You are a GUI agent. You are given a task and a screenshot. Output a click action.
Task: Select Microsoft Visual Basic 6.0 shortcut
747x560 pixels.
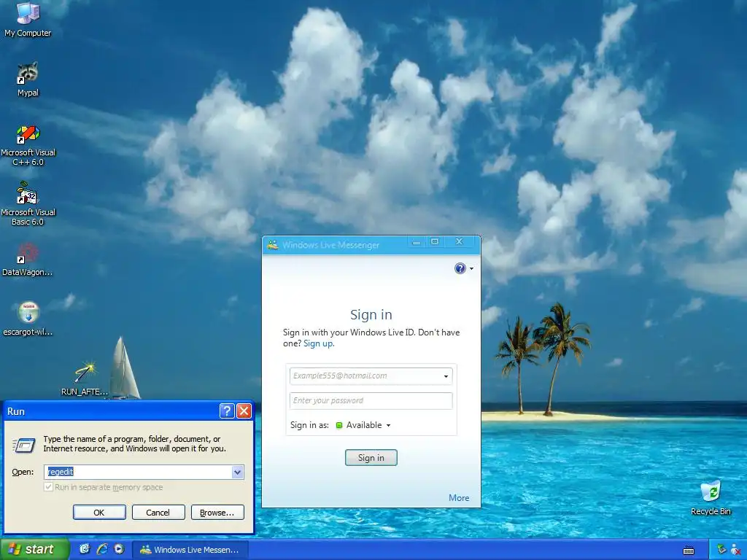point(28,204)
